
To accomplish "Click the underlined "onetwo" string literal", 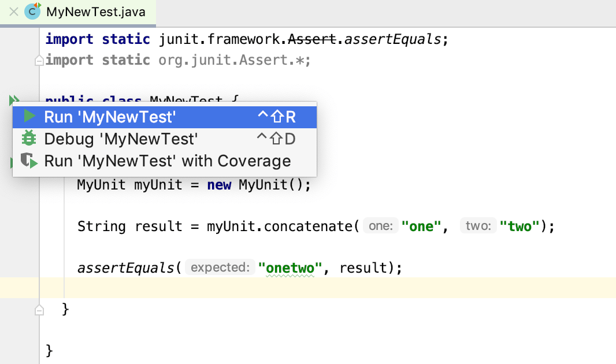I will [x=290, y=268].
